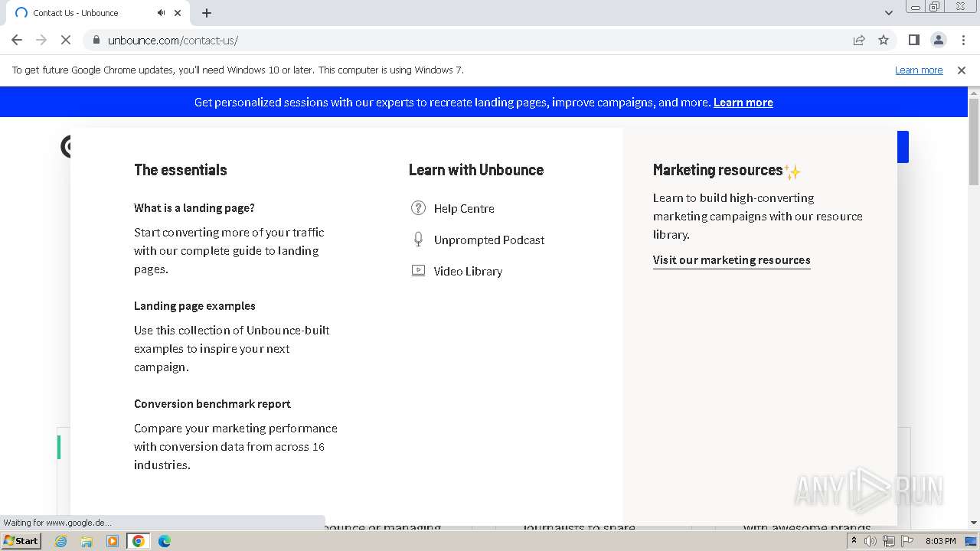This screenshot has height=551, width=980.
Task: Click the scrollbar up arrow
Action: click(974, 93)
